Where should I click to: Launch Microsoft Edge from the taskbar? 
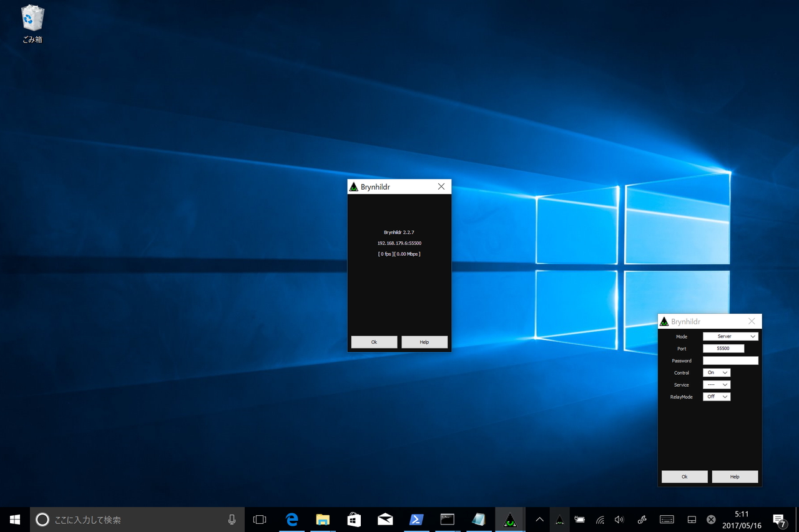[292, 520]
